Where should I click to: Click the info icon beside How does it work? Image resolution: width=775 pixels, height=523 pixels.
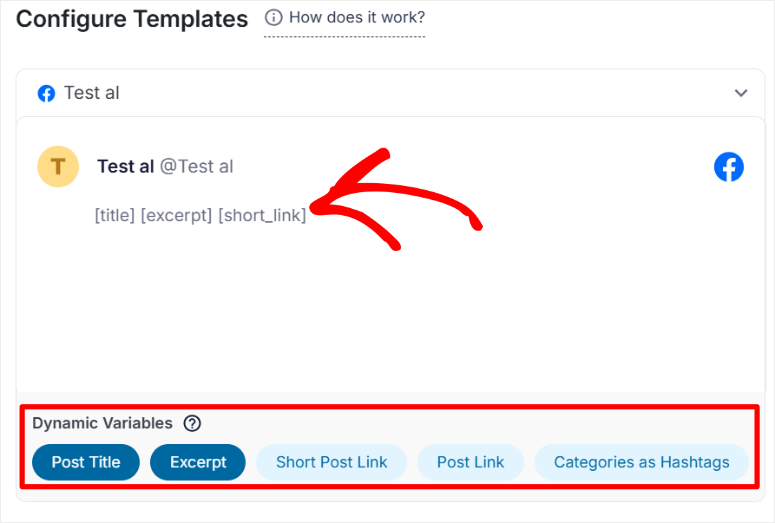point(273,18)
